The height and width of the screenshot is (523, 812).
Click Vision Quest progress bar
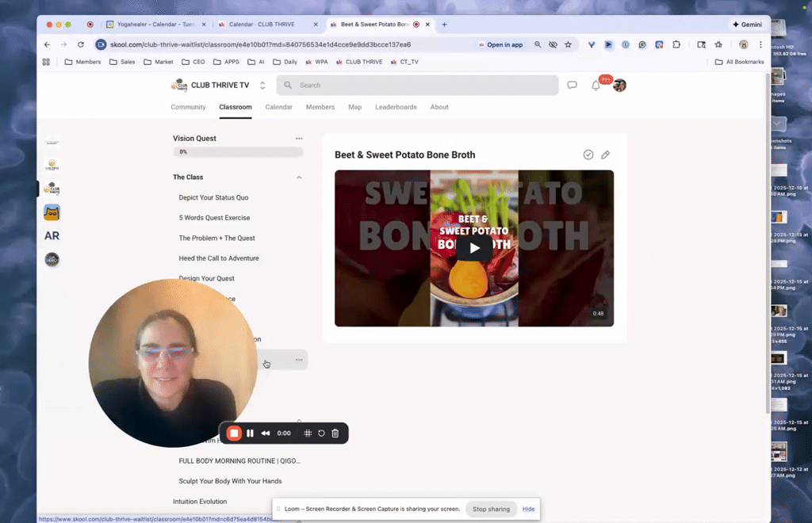point(238,152)
